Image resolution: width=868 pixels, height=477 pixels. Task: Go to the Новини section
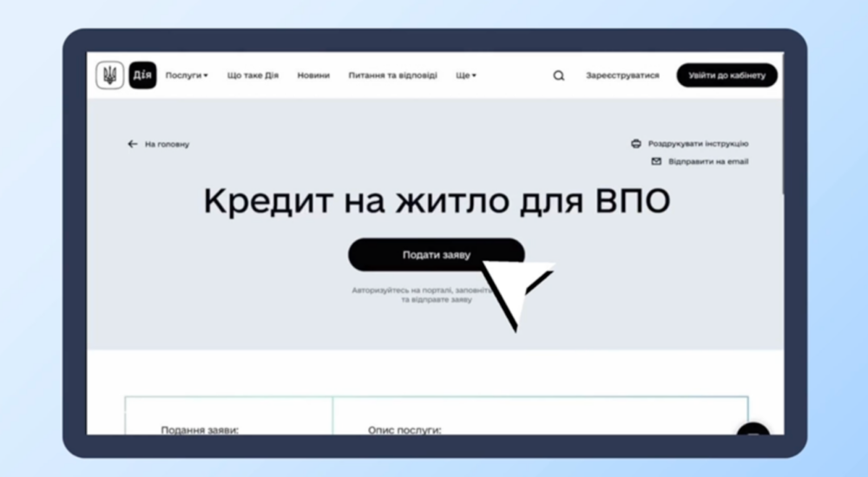pyautogui.click(x=313, y=75)
